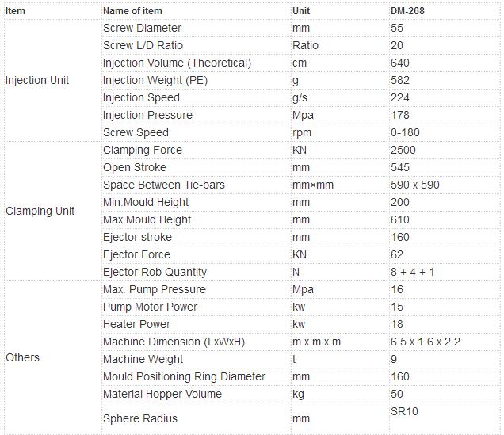This screenshot has width=504, height=435.
Task: Select the "Material Hopper Volume" label
Action: coord(162,394)
